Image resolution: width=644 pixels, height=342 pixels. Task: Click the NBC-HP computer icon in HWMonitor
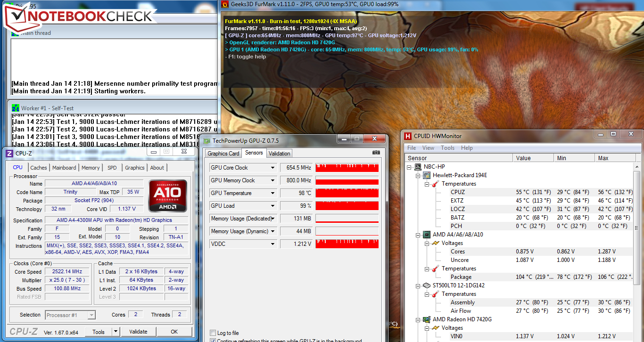[x=418, y=167]
